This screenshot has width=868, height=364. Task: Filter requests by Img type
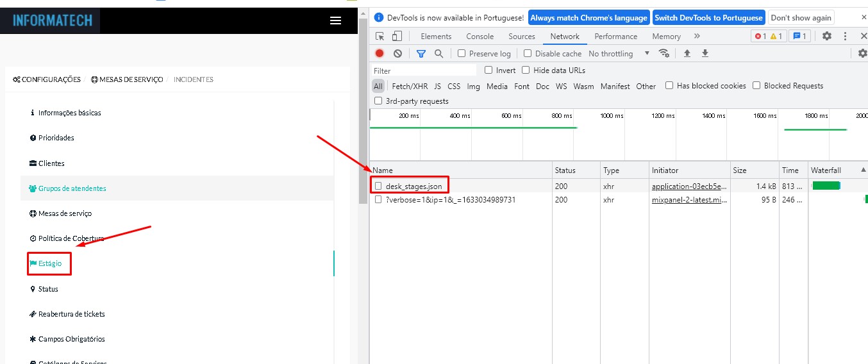(474, 86)
